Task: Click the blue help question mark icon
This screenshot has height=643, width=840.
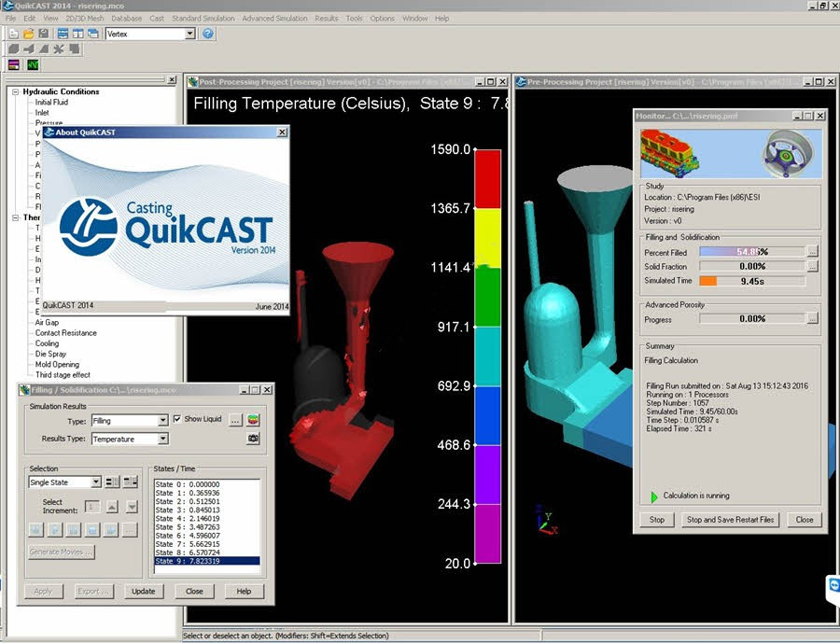Action: (208, 34)
